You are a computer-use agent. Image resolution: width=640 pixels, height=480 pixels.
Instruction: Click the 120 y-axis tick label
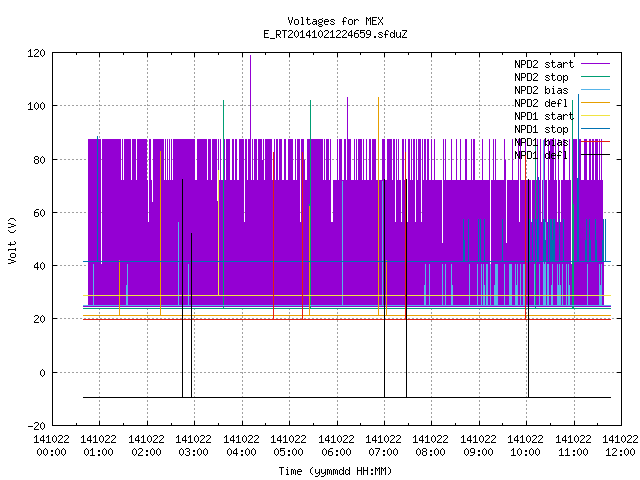point(36,53)
